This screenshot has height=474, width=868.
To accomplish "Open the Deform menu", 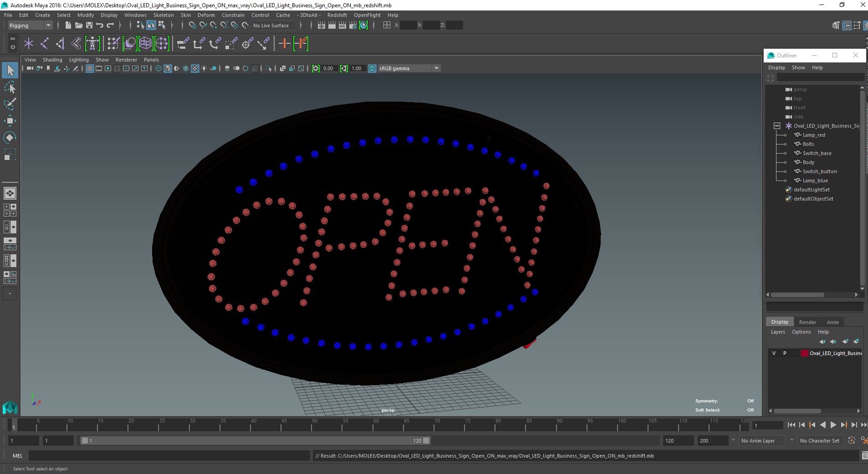I will pos(206,15).
